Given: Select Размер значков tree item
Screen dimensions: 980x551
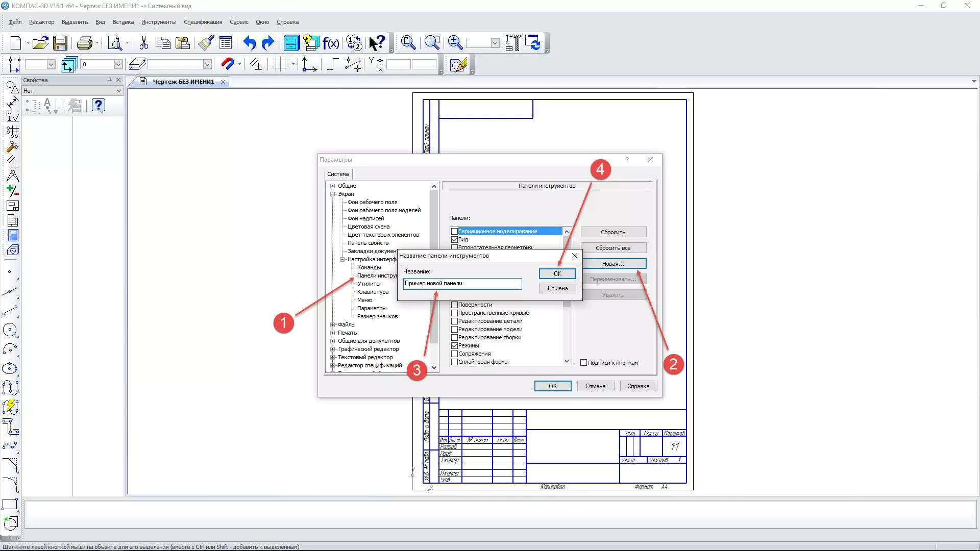Looking at the screenshot, I should click(x=377, y=317).
